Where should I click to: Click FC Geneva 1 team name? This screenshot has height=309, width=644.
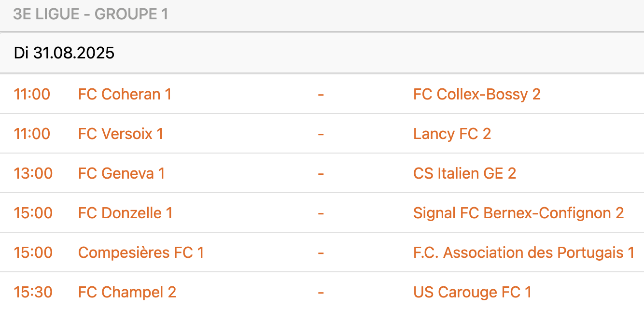coord(121,173)
